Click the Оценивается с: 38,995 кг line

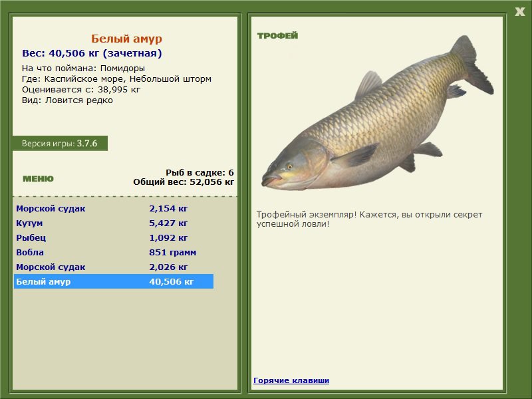[81, 90]
